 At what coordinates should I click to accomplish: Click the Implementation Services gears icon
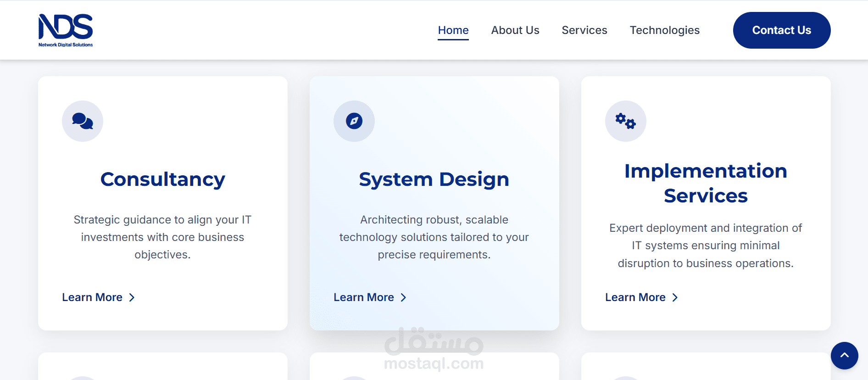[626, 121]
